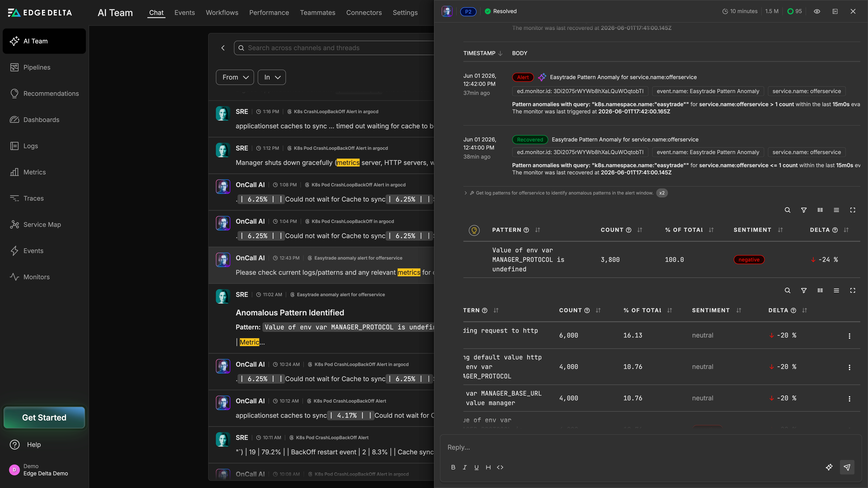Click the negative sentiment badge
Viewport: 868px width, 488px height.
click(x=749, y=260)
